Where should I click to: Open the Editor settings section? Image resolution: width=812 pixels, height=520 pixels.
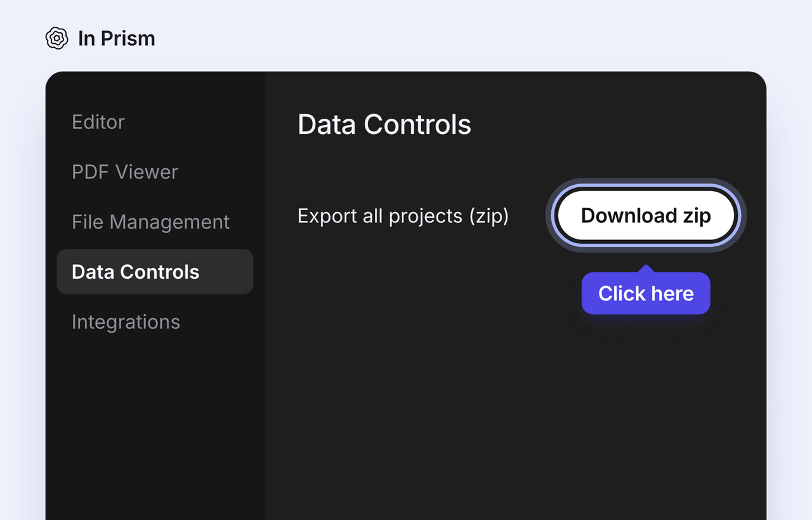click(x=98, y=122)
